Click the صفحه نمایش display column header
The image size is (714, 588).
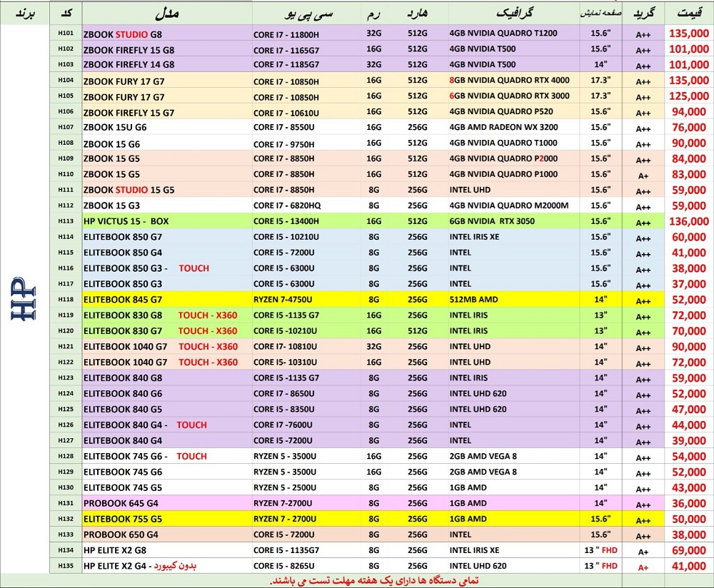[x=600, y=13]
